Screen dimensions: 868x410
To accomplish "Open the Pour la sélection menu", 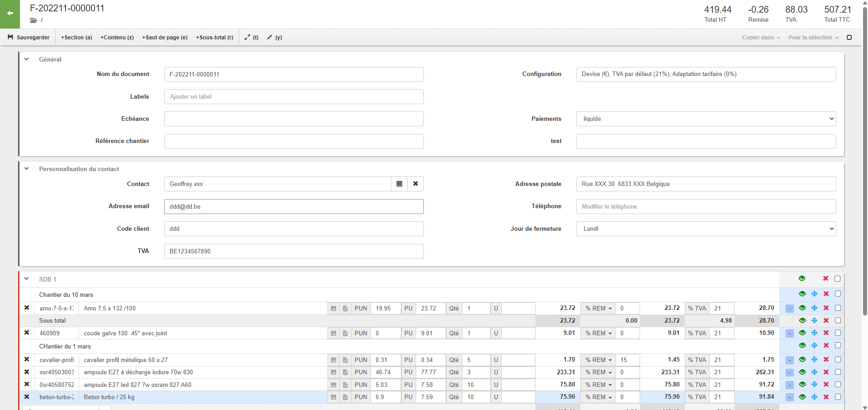I will pyautogui.click(x=813, y=38).
